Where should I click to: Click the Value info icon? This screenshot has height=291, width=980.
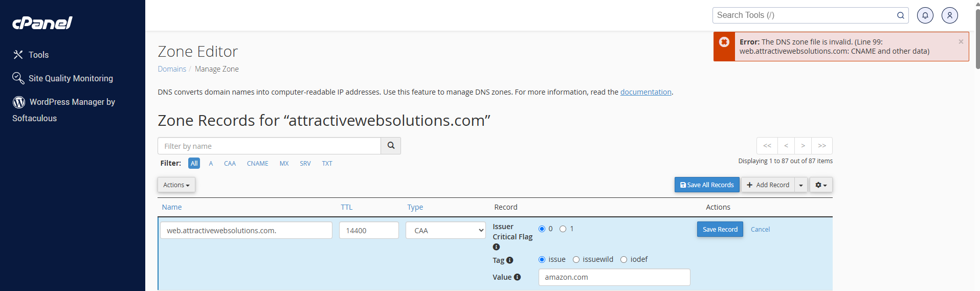click(517, 277)
